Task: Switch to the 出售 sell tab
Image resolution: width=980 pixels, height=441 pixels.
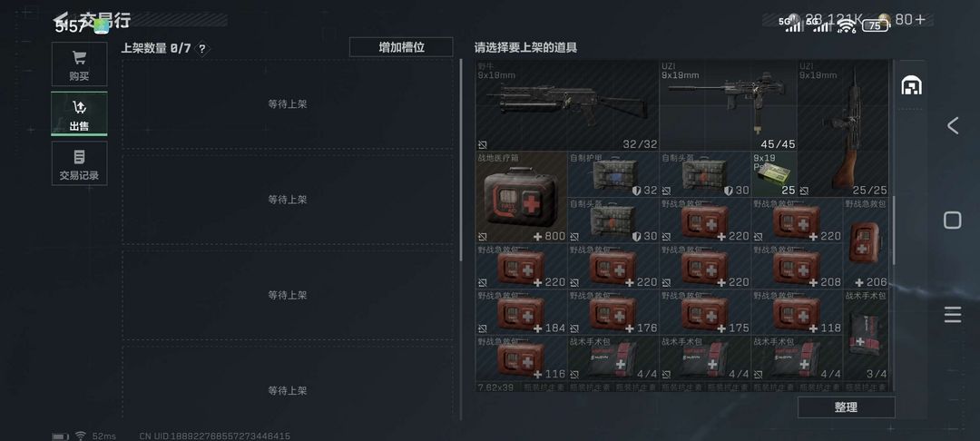Action: pyautogui.click(x=79, y=113)
